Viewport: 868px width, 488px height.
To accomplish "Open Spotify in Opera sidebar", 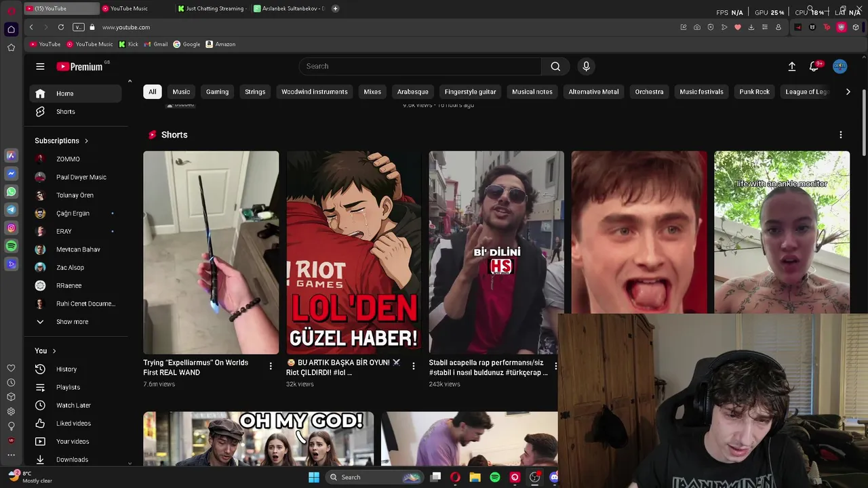I will [11, 246].
